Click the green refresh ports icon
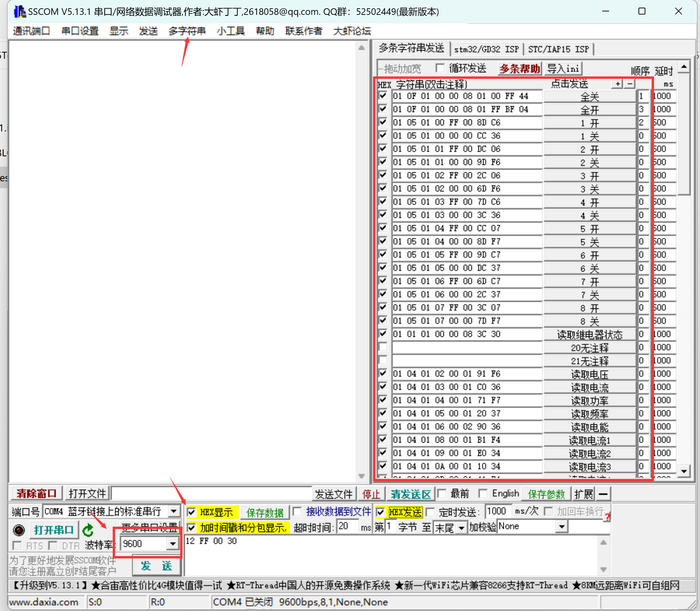700x611 pixels. (x=88, y=530)
